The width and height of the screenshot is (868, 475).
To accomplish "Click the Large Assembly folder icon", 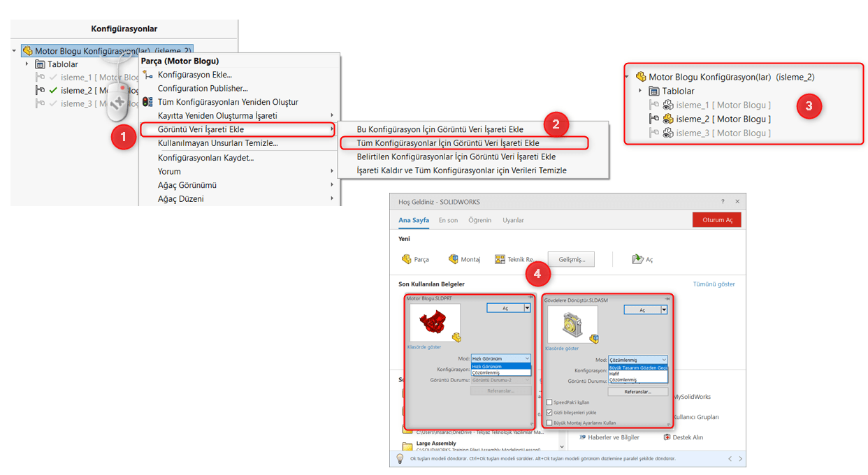I will 407,446.
